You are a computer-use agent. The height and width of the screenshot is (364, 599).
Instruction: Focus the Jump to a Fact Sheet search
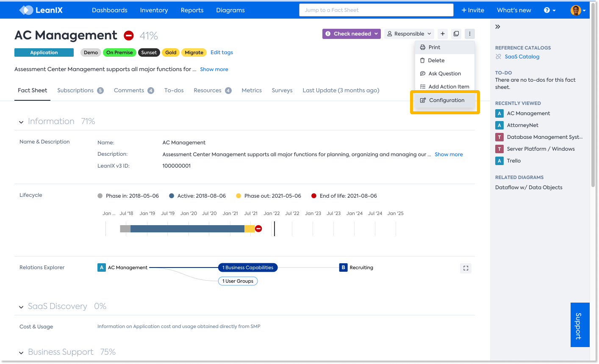click(x=376, y=10)
